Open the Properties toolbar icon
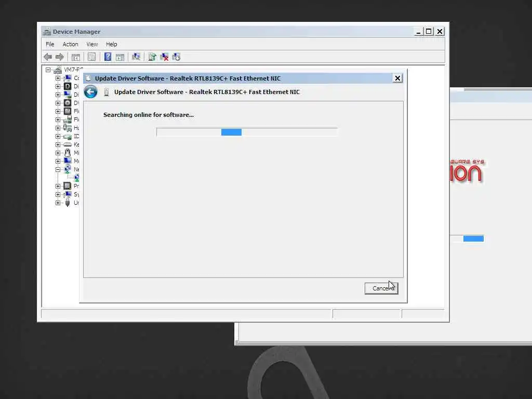The image size is (532, 399). point(91,57)
